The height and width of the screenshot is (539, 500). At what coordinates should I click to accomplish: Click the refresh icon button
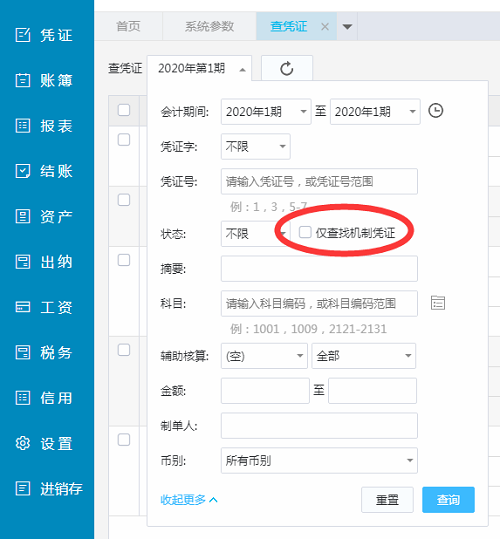pyautogui.click(x=287, y=68)
